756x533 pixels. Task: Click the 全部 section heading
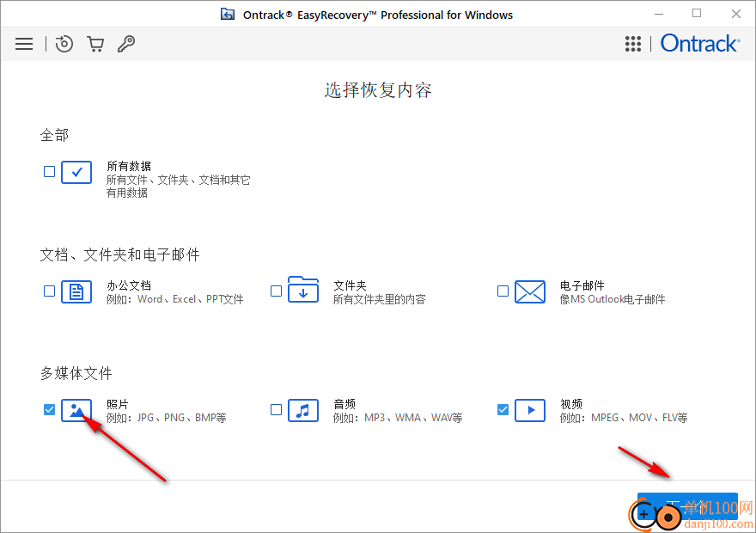tap(54, 135)
